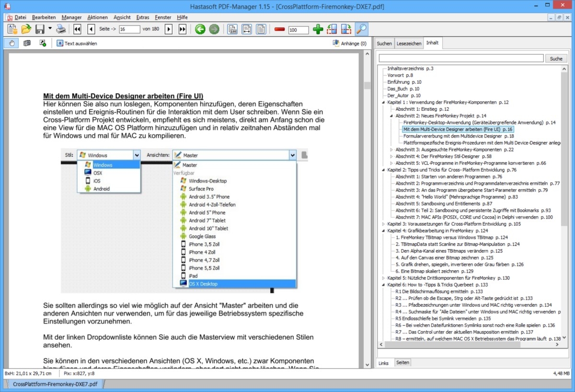This screenshot has width=575, height=392.
Task: Jump to the last page
Action: [182, 29]
